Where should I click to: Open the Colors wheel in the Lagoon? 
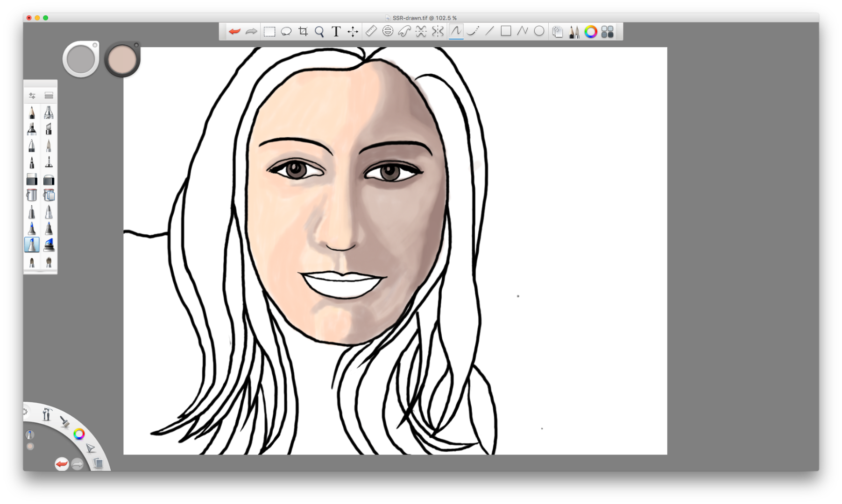[x=79, y=434]
